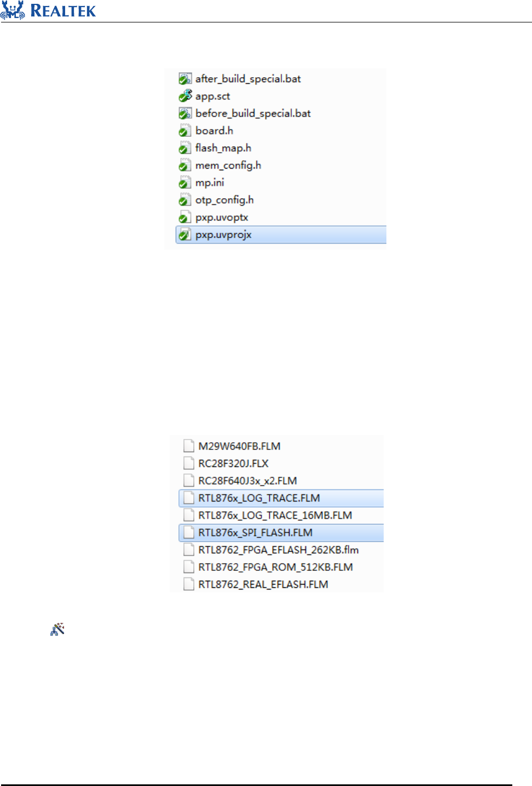Select the file name app.sct
The image size is (532, 786).
212,96
